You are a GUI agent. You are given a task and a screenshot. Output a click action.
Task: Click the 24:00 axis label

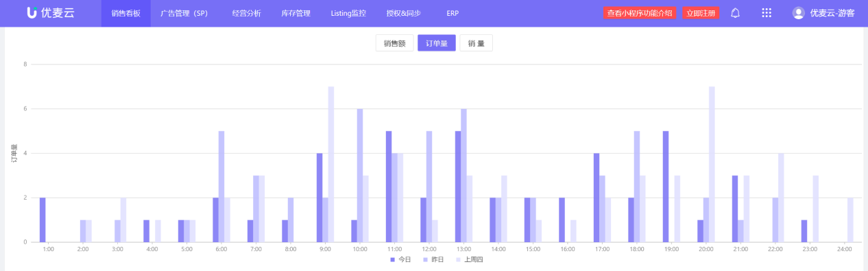pos(844,249)
